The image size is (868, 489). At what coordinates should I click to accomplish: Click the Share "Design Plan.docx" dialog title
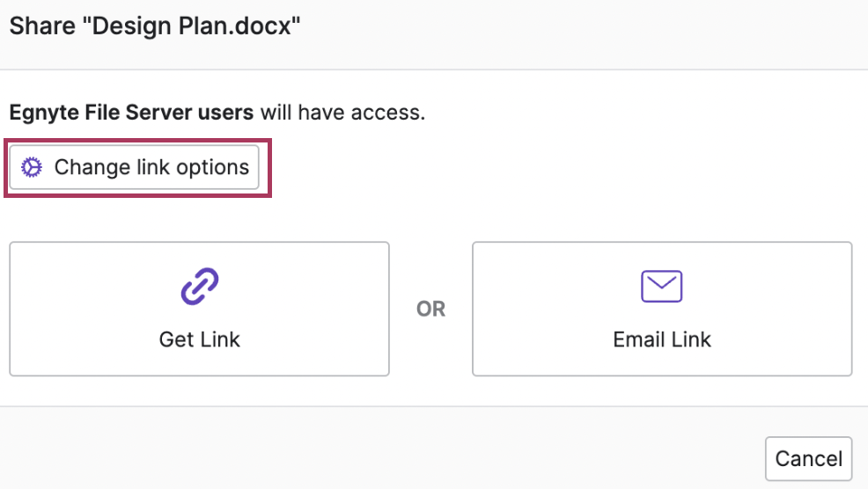pyautogui.click(x=155, y=26)
